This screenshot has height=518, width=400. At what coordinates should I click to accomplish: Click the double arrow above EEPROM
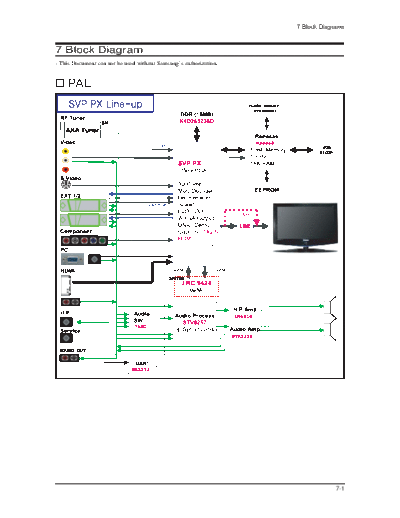[x=267, y=176]
